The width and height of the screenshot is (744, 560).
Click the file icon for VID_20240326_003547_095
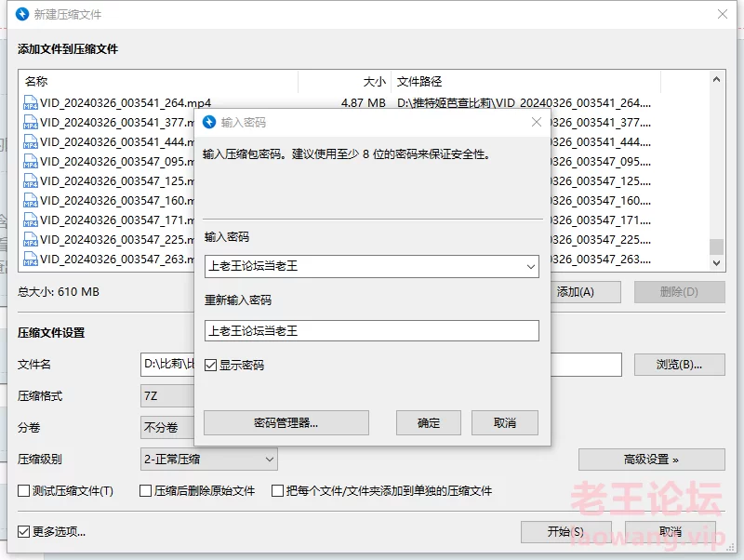click(x=31, y=161)
